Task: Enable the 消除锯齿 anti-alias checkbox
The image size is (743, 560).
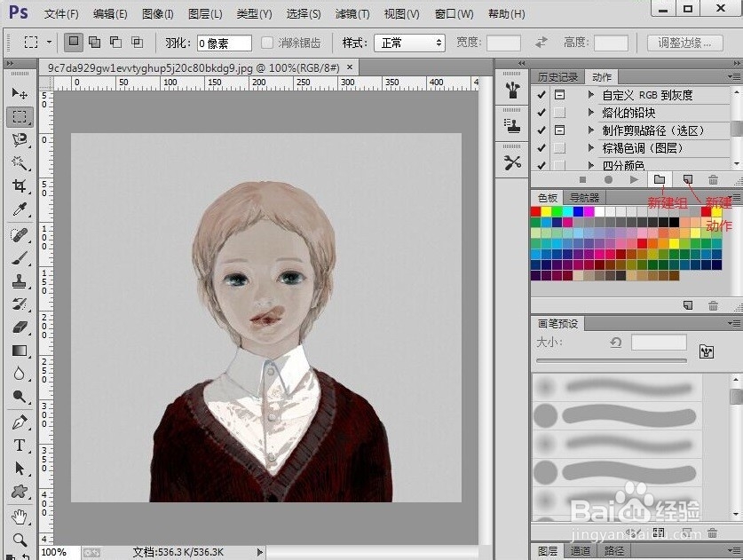Action: [267, 43]
